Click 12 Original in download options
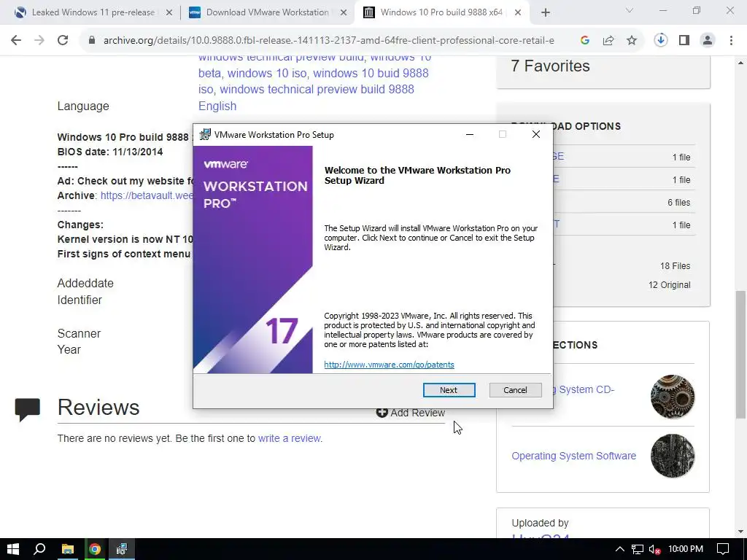747x560 pixels. (x=669, y=285)
